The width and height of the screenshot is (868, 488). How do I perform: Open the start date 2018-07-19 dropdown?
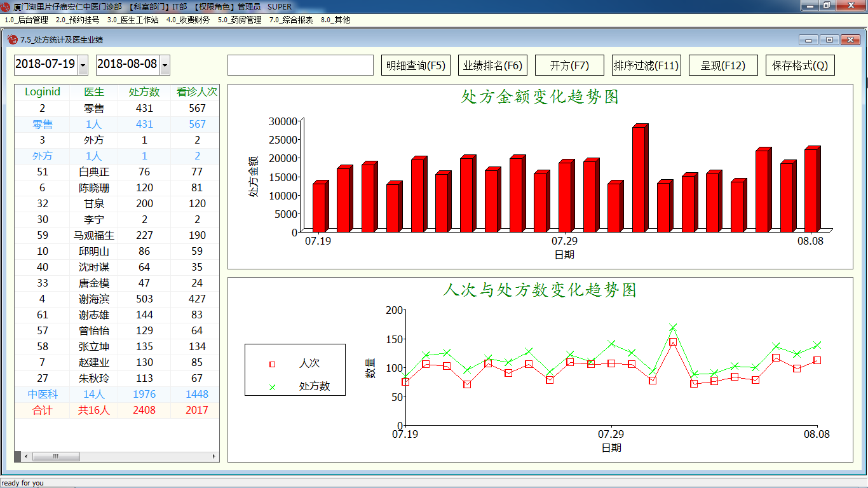[82, 65]
